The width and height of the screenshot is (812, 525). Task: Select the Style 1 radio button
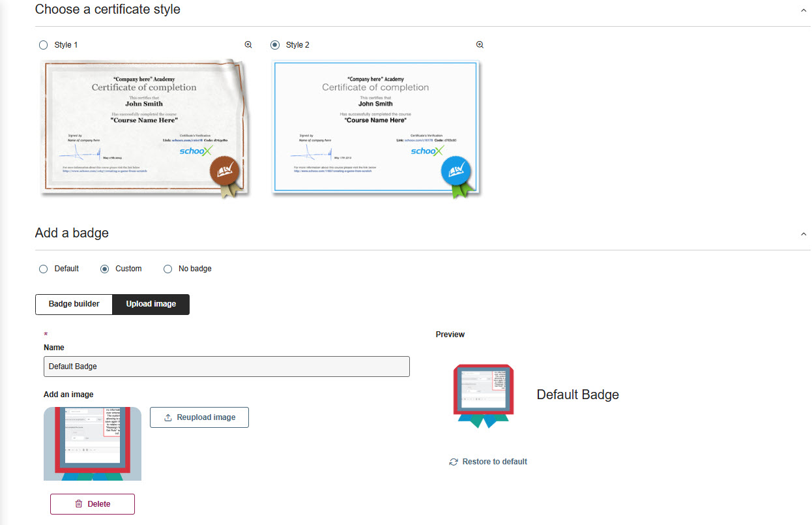pyautogui.click(x=44, y=45)
